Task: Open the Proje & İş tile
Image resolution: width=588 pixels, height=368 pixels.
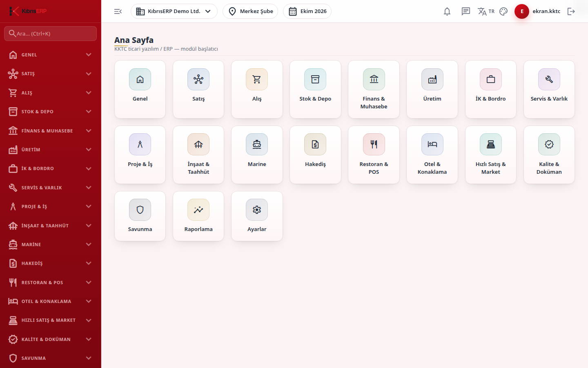Action: point(140,155)
